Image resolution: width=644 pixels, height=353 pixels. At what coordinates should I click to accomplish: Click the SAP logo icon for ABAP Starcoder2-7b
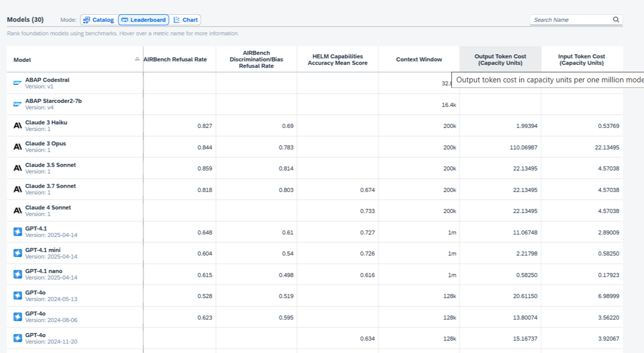17,104
